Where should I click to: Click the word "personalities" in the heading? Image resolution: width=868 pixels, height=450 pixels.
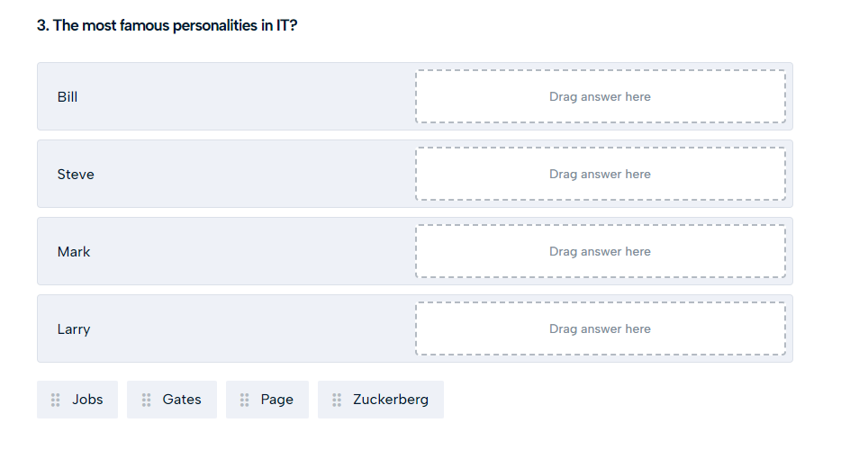pyautogui.click(x=214, y=25)
